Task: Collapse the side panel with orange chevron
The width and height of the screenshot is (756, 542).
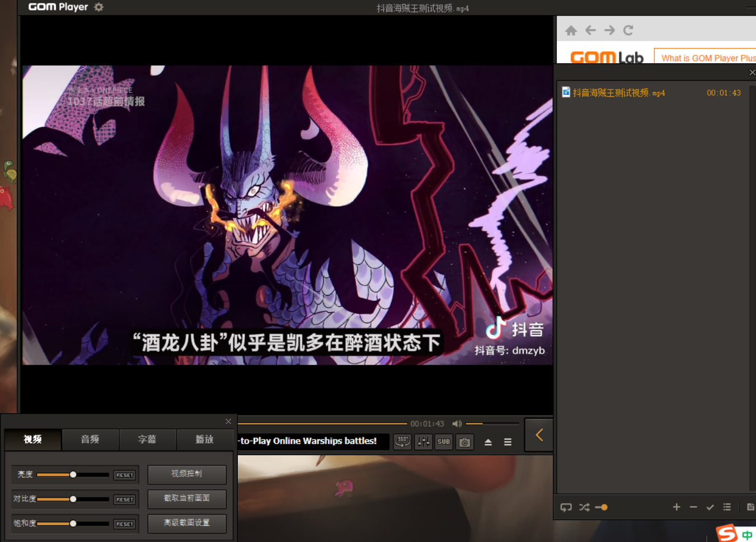Action: coord(539,435)
